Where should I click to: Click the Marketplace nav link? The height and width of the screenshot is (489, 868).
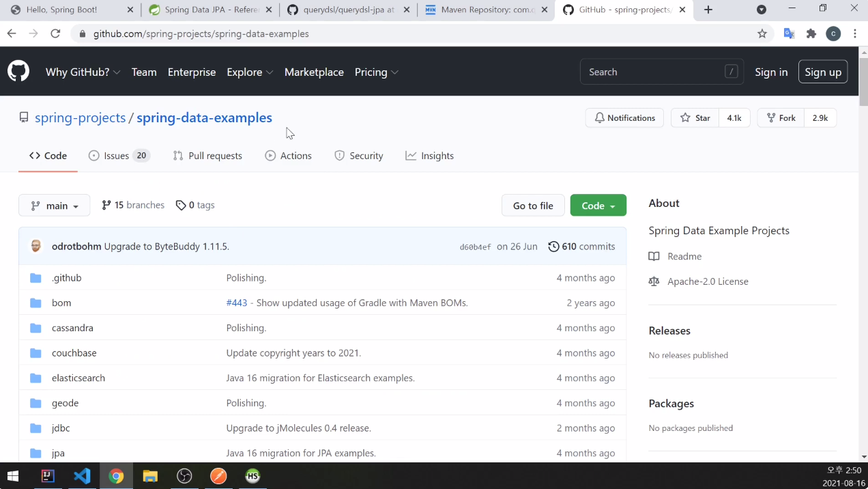tap(314, 72)
